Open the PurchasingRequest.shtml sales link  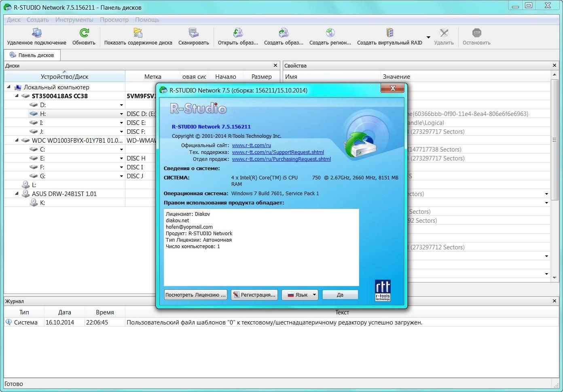tap(281, 159)
